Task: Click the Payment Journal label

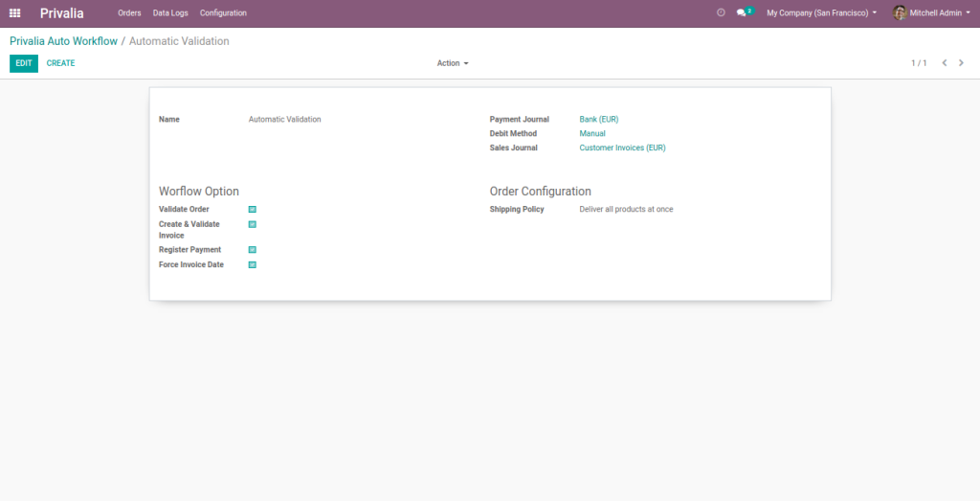Action: point(520,120)
